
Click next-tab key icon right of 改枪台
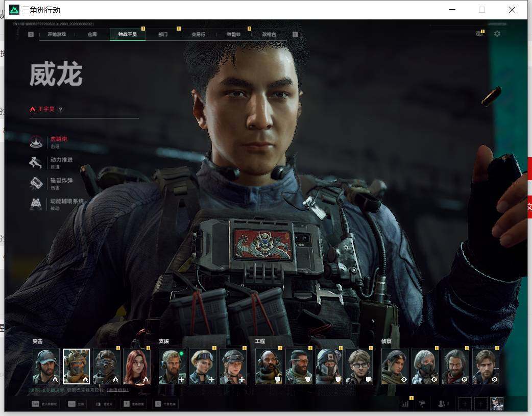(x=295, y=34)
